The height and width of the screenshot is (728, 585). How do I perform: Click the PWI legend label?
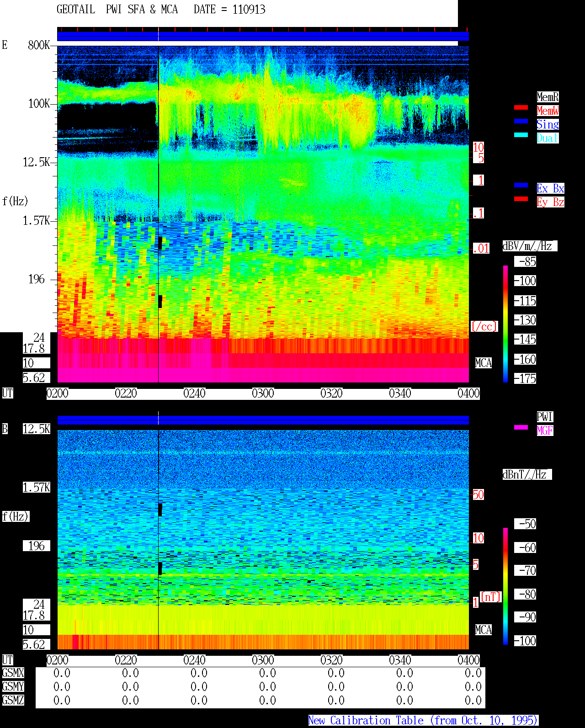coord(545,417)
